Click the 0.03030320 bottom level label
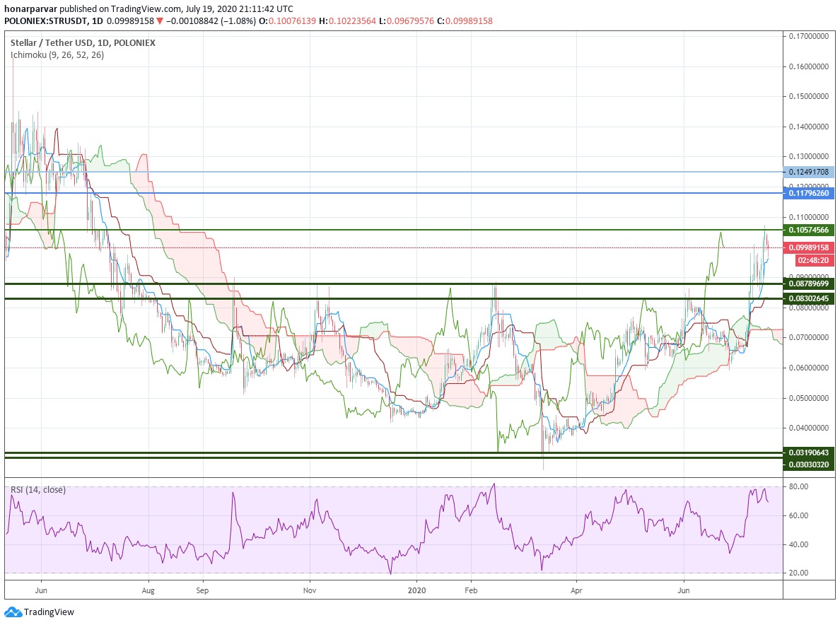Viewport: 840px width, 625px height. (x=808, y=465)
